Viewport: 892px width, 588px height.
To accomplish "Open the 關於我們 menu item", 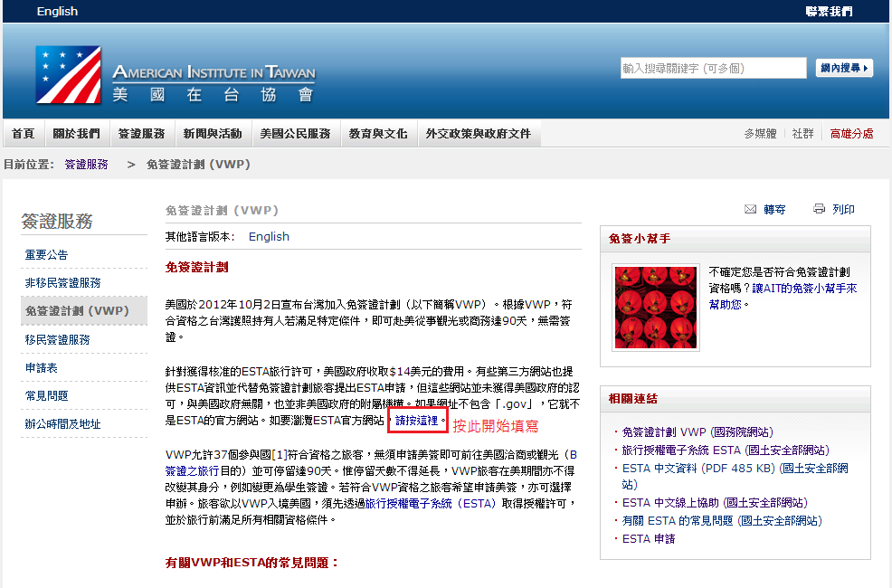I will click(x=76, y=134).
